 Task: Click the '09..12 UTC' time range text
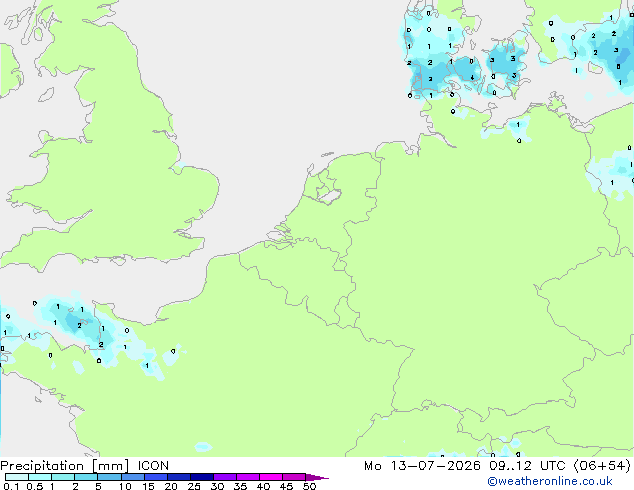(x=527, y=466)
